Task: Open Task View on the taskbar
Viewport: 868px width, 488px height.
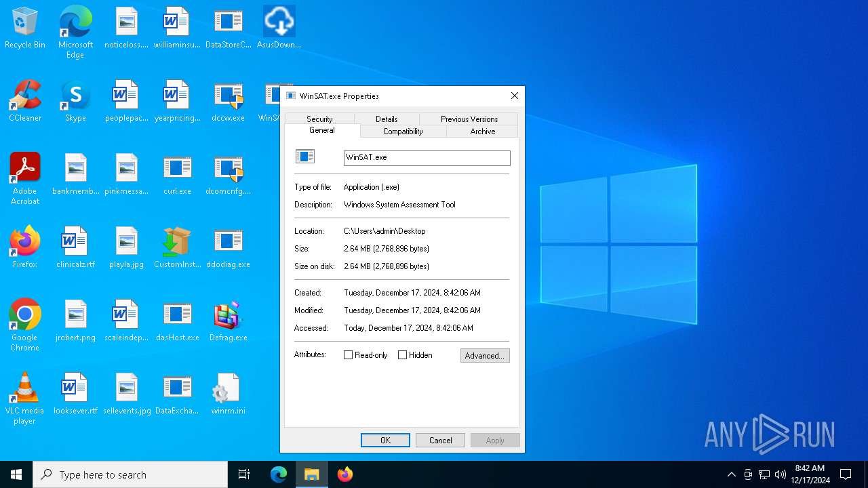Action: (244, 474)
